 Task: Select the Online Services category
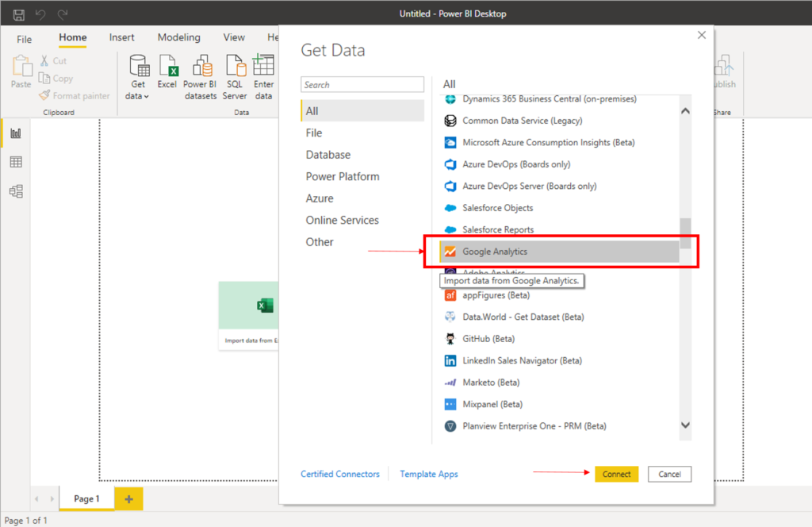[x=343, y=220]
